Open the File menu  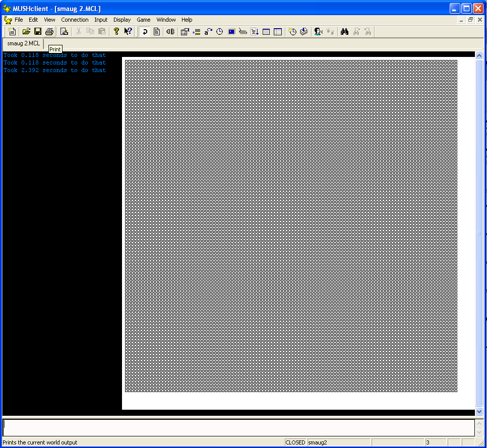tap(19, 20)
